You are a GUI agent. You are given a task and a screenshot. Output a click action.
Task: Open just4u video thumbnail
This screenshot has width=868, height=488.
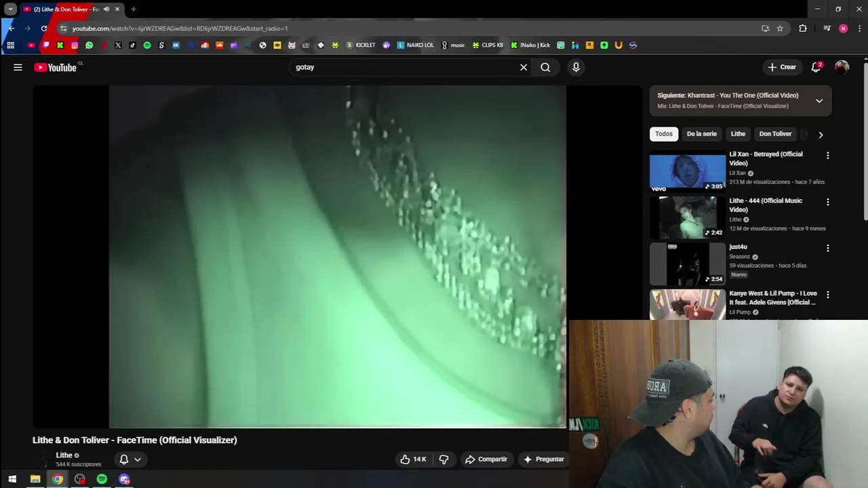688,265
